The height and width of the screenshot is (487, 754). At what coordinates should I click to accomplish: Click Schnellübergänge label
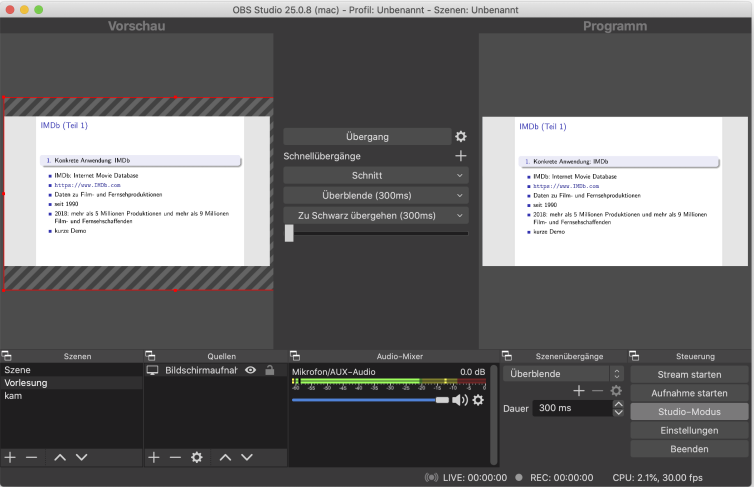pyautogui.click(x=322, y=156)
